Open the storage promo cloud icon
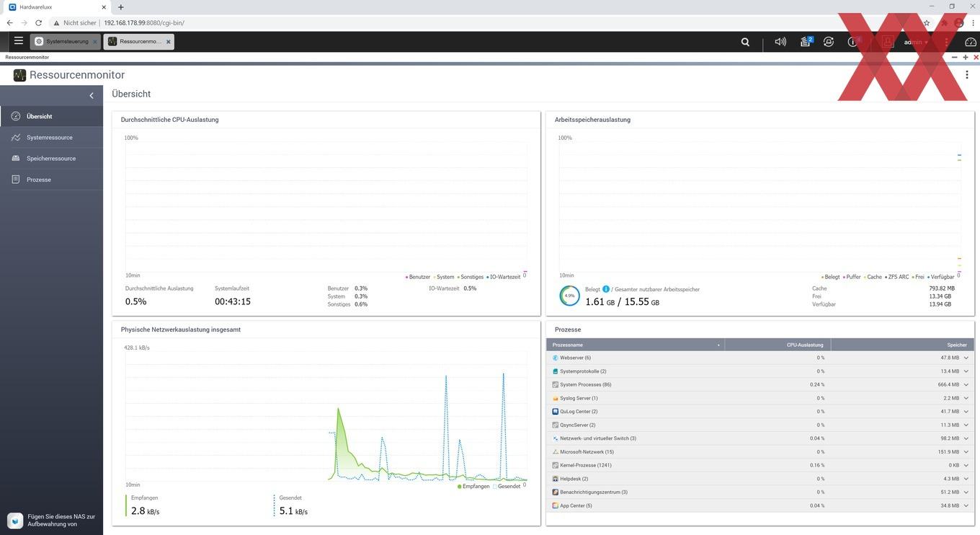 pos(15,520)
